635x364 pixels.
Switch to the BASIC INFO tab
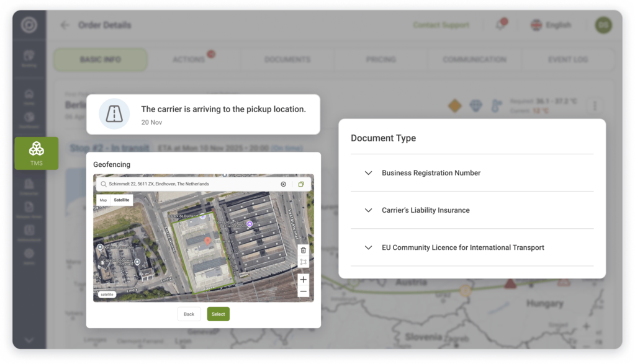(x=101, y=60)
